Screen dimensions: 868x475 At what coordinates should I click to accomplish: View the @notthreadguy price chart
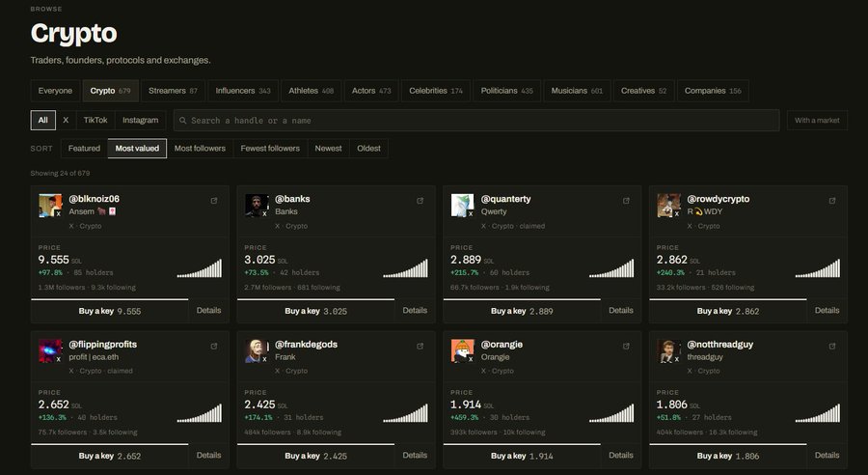pos(817,413)
